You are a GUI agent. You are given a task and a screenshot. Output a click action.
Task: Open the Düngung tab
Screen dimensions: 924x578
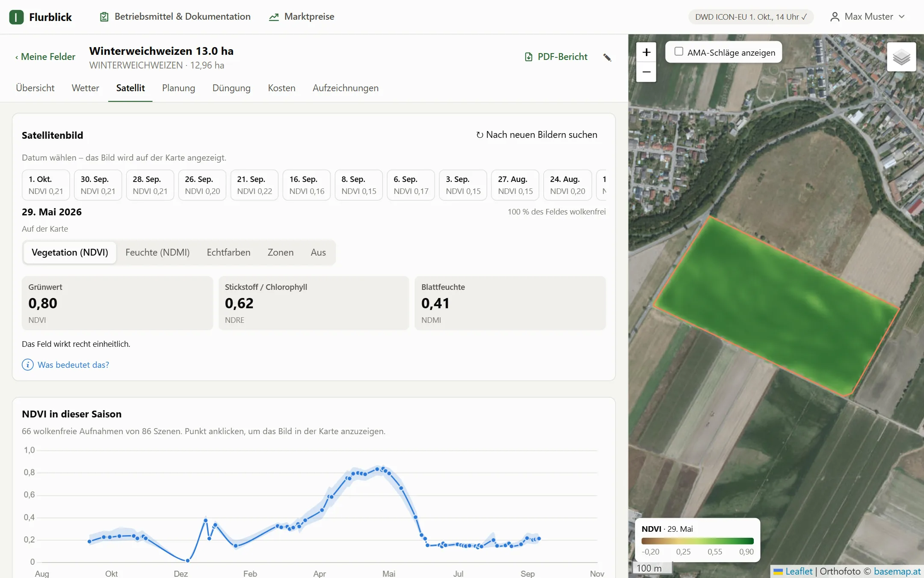231,88
